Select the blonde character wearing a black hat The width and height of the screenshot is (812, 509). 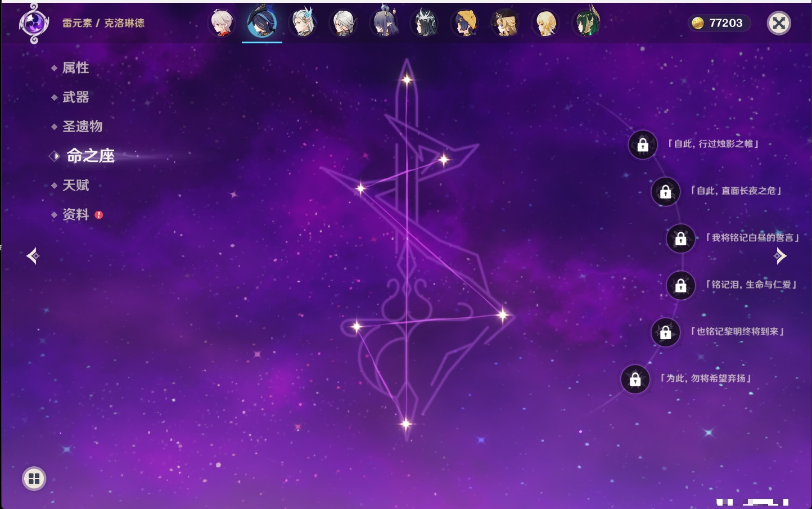505,24
